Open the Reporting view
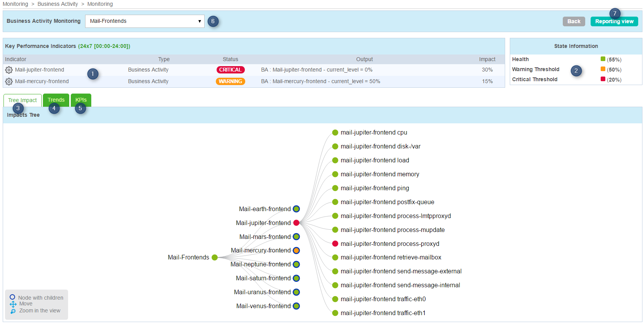The image size is (644, 324). pos(614,22)
